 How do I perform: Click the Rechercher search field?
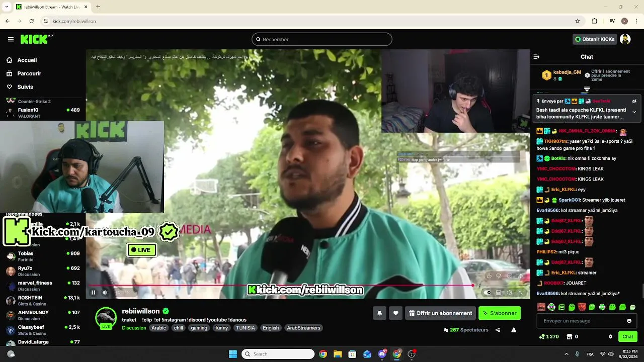(322, 39)
